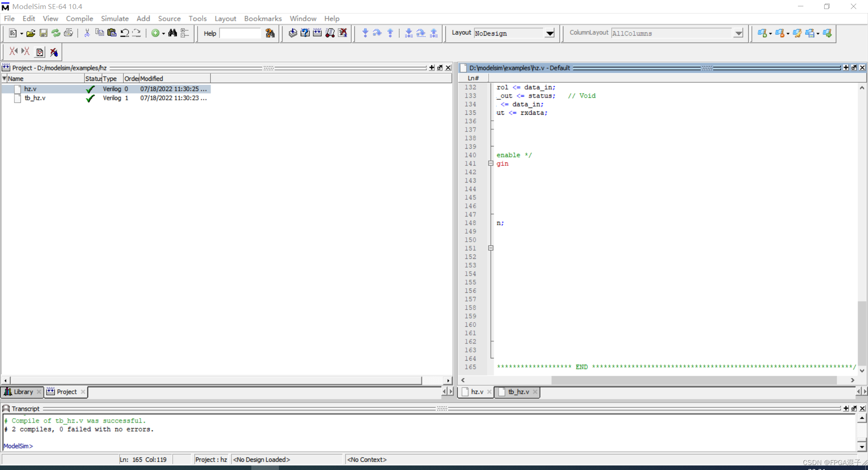Open the Compile icon on the toolbar
Image resolution: width=868 pixels, height=470 pixels.
292,33
